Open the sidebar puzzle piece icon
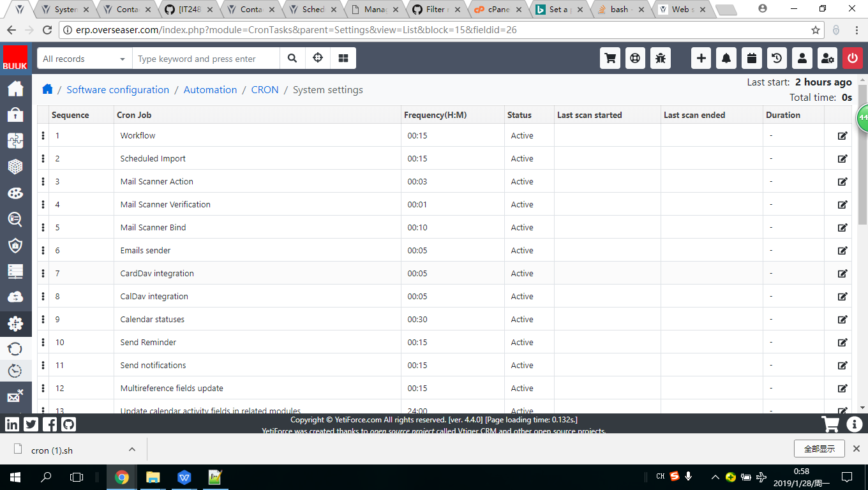The width and height of the screenshot is (868, 490). (15, 140)
